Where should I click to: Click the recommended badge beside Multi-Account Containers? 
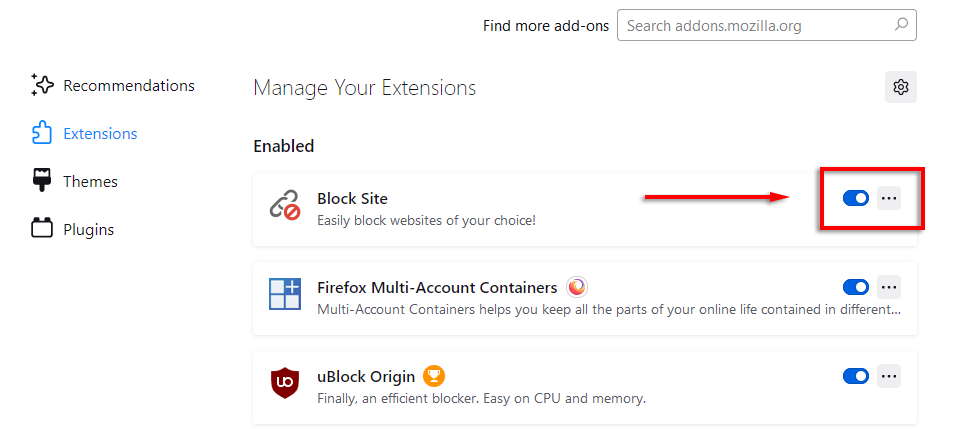pos(577,288)
